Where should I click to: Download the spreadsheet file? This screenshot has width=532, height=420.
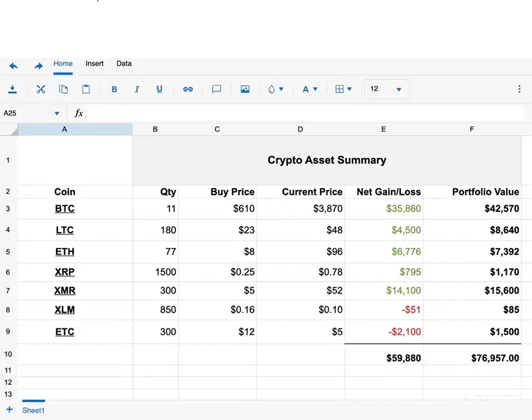point(13,89)
